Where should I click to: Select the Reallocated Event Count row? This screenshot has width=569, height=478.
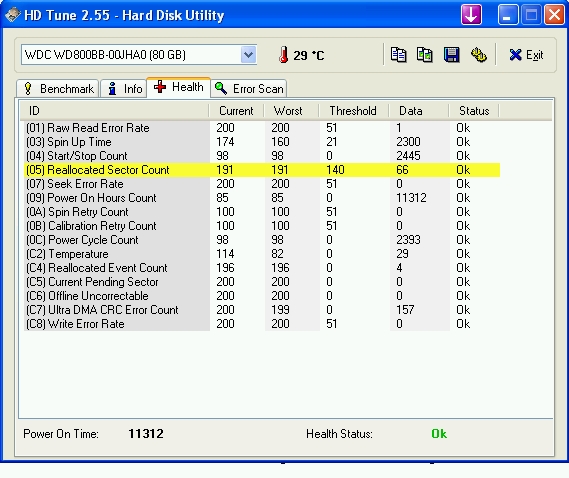click(x=262, y=267)
